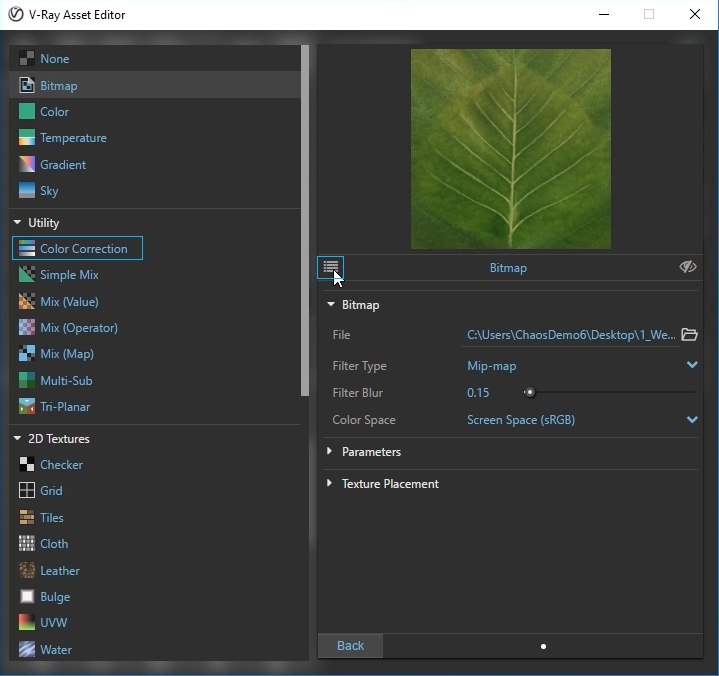Click the leaf texture preview thumbnail
719x676 pixels.
(510, 149)
